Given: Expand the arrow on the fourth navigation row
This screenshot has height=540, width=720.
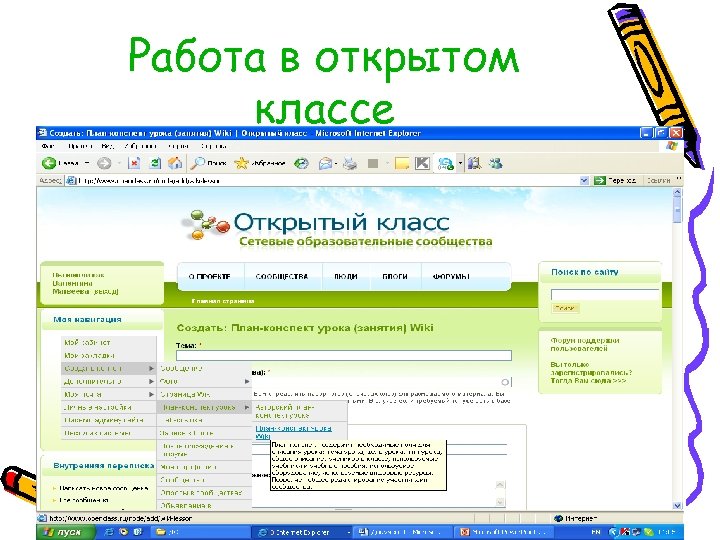Looking at the screenshot, I should (151, 381).
